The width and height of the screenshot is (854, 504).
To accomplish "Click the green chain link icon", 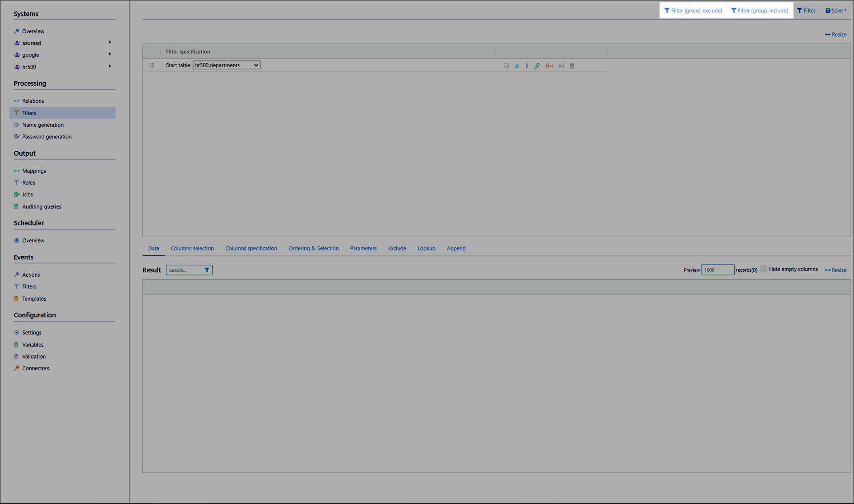I will [x=537, y=66].
